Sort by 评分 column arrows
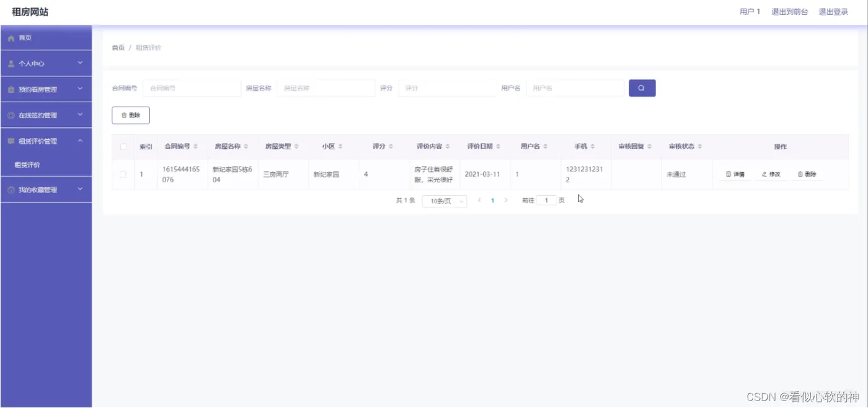 click(391, 147)
